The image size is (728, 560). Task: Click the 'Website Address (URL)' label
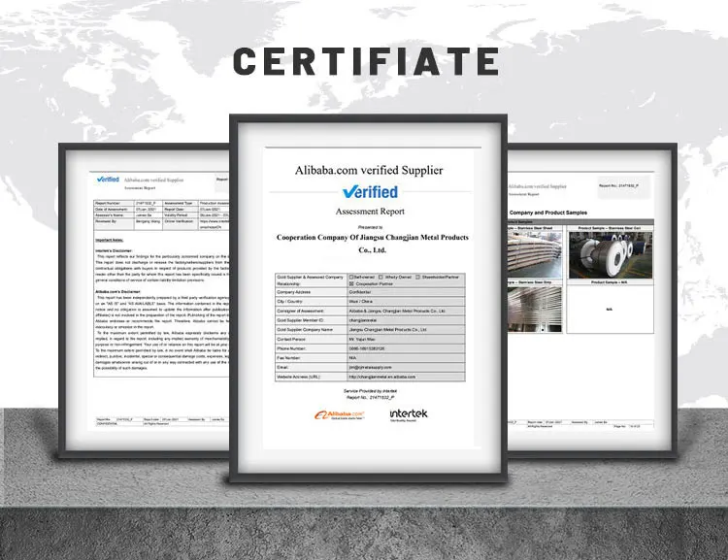point(299,377)
